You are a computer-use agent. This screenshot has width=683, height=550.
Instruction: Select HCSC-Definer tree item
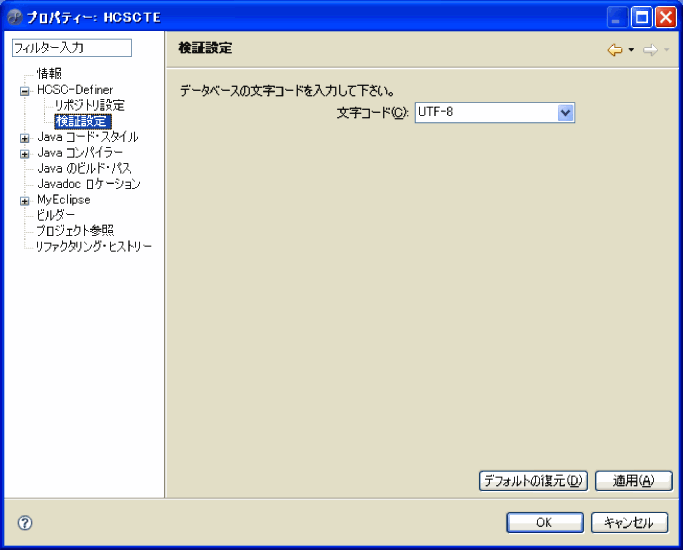point(75,90)
